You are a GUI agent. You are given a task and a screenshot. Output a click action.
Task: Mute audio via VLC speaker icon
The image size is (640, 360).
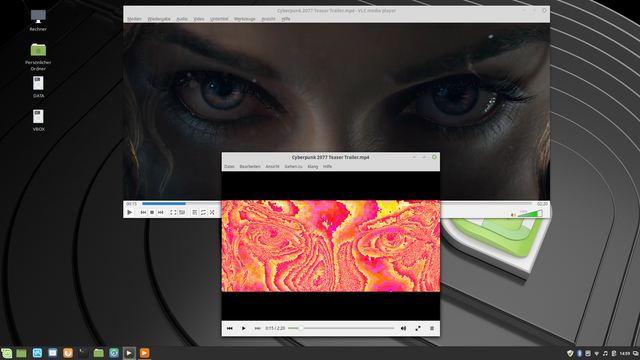pyautogui.click(x=513, y=215)
